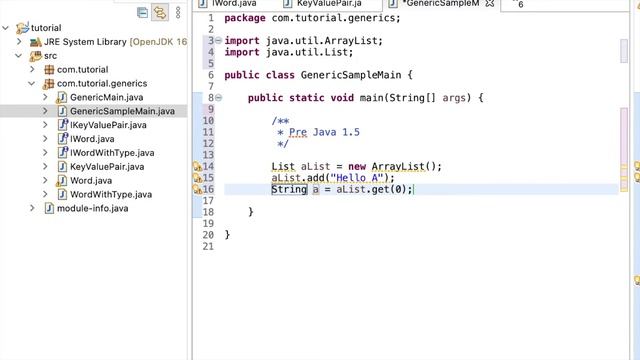Expand KeyValuePair.java tree node
The height and width of the screenshot is (360, 640).
45,167
